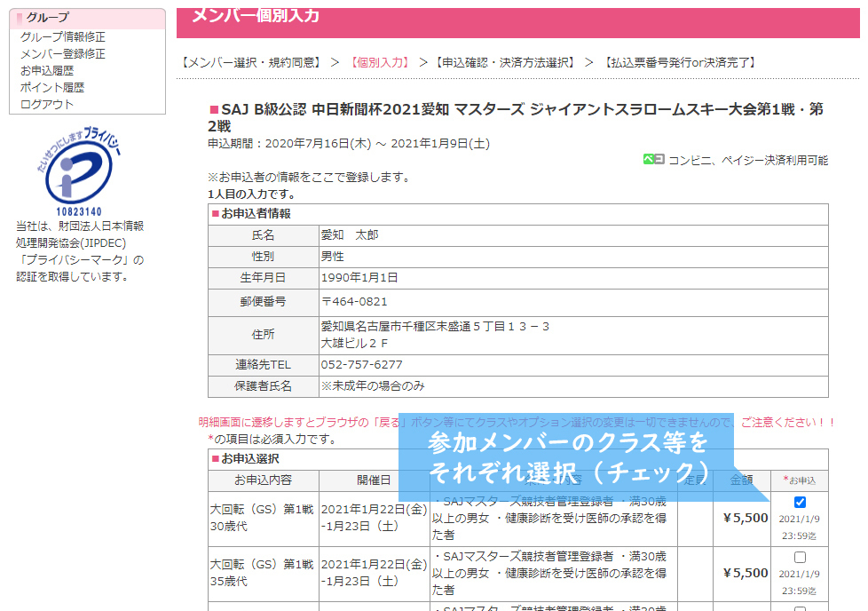Click ログアウト to log out

click(x=47, y=105)
